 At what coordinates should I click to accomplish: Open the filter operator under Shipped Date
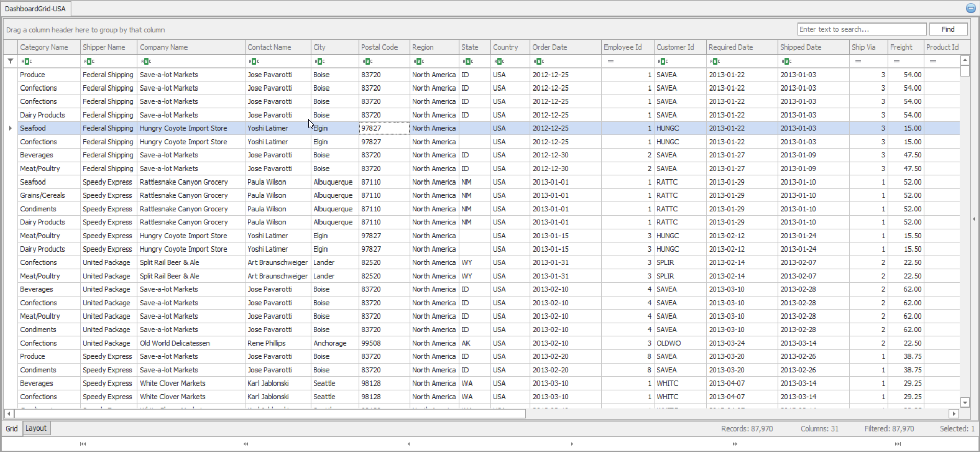pyautogui.click(x=787, y=61)
